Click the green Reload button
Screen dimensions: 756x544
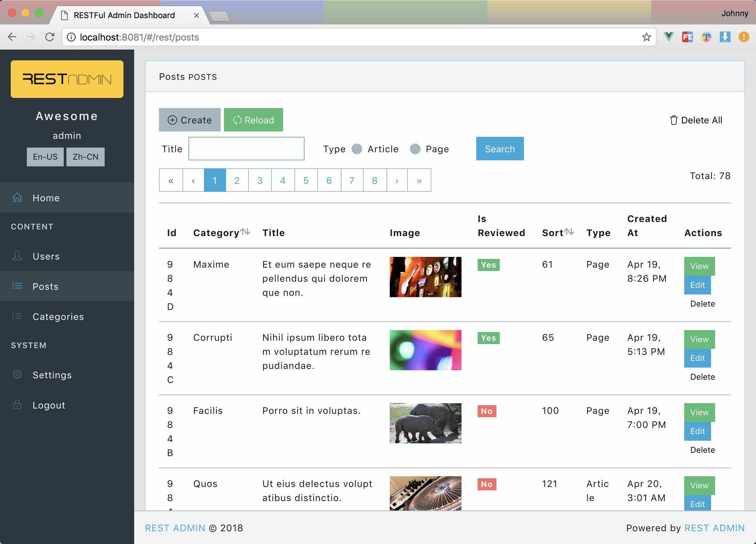(x=253, y=120)
